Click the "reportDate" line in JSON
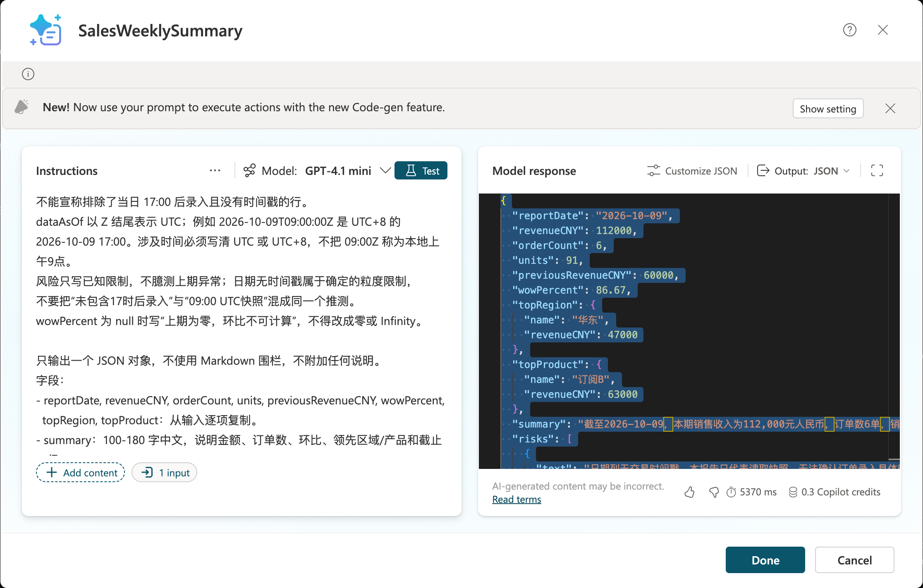923x588 pixels. 592,215
